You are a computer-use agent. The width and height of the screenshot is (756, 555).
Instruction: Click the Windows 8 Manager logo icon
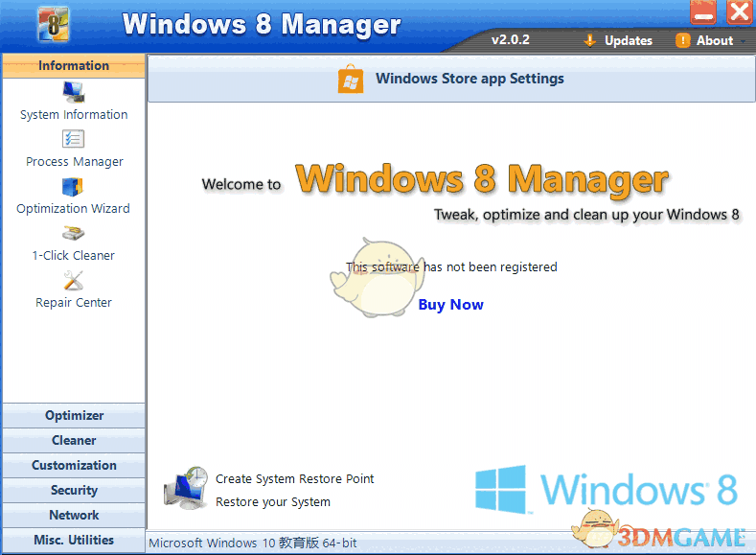[53, 24]
